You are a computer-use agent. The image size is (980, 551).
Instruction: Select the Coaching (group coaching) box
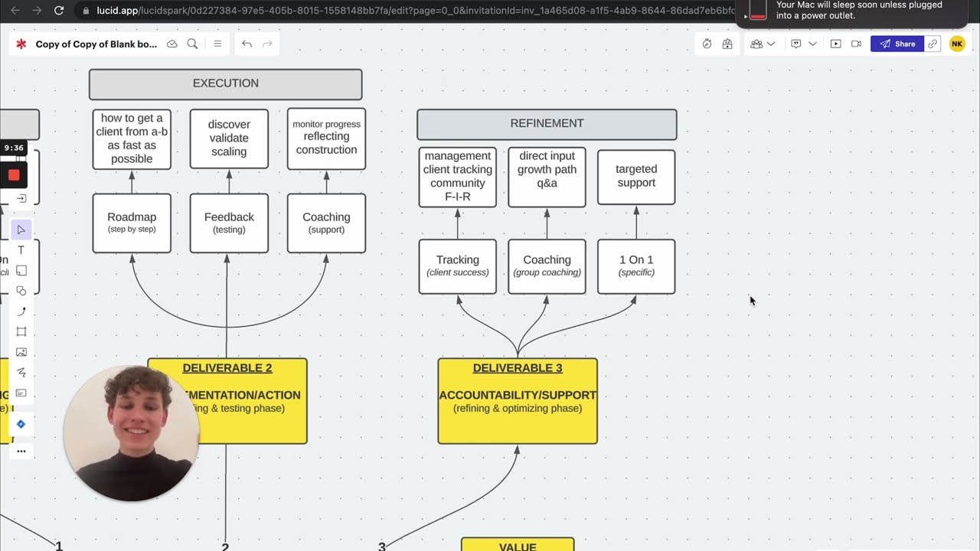pos(547,266)
